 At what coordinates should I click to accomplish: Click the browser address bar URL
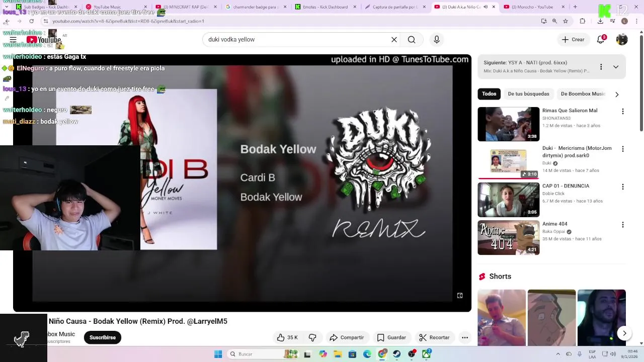click(128, 21)
